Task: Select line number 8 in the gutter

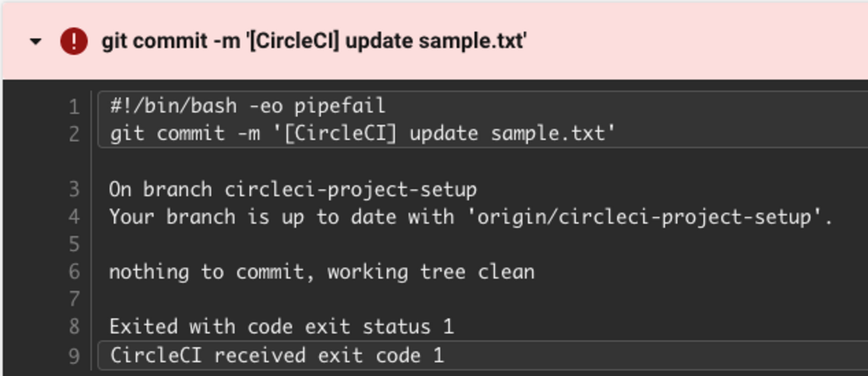Action: point(73,327)
